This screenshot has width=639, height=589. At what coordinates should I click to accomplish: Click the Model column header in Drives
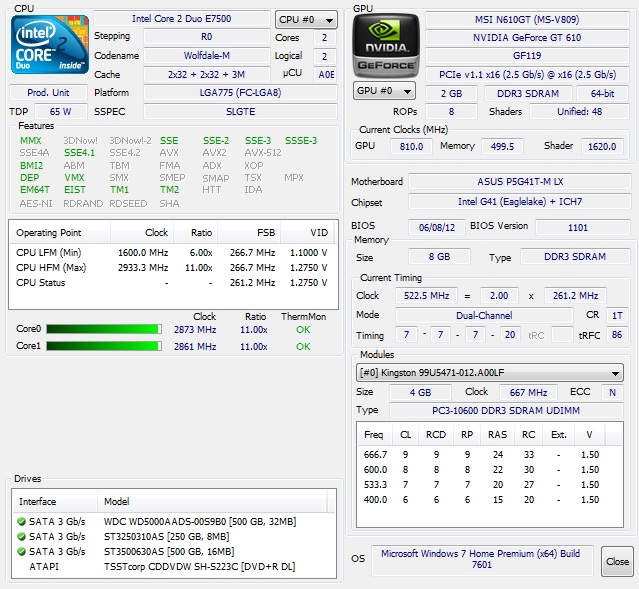[212, 501]
